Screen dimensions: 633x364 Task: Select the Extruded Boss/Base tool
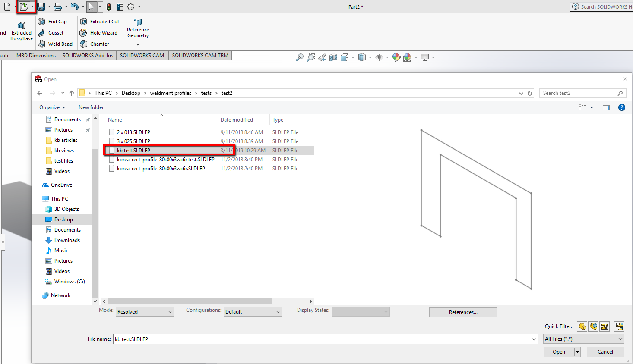(x=22, y=31)
